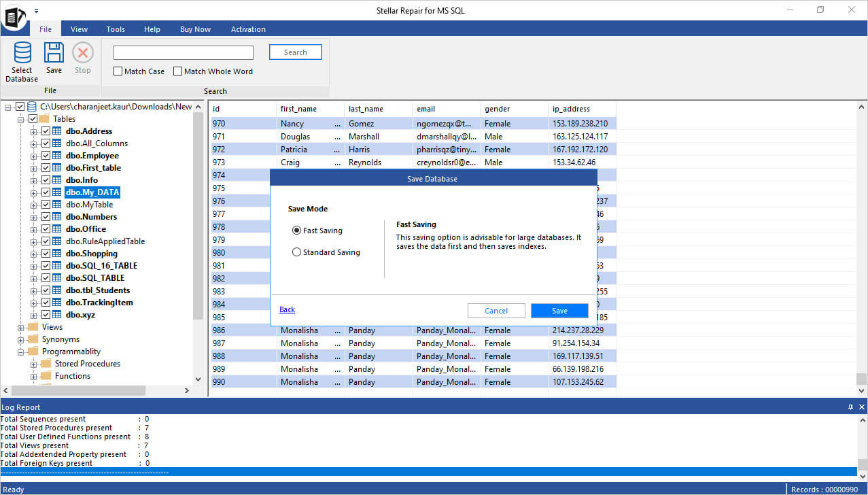
Task: Click Cancel in Save Database dialog
Action: (x=496, y=311)
